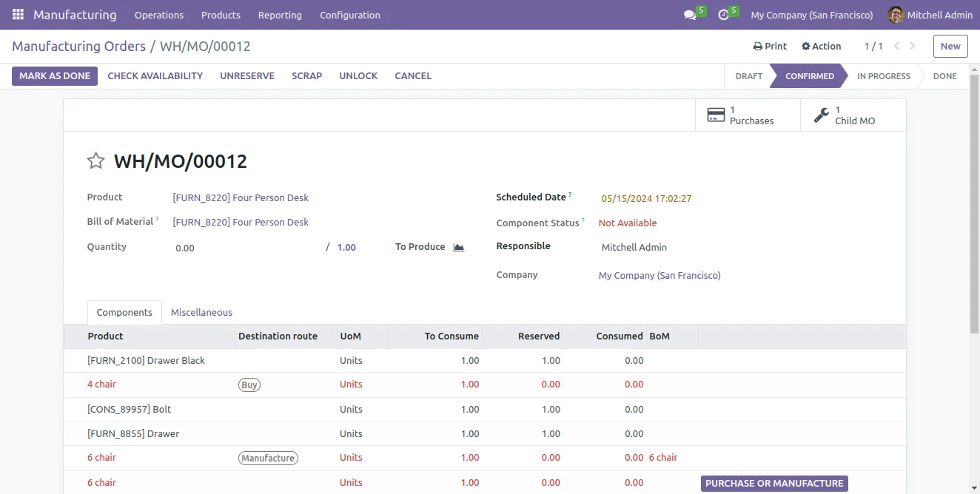
Task: Click the Scheduled Date field value
Action: point(646,198)
